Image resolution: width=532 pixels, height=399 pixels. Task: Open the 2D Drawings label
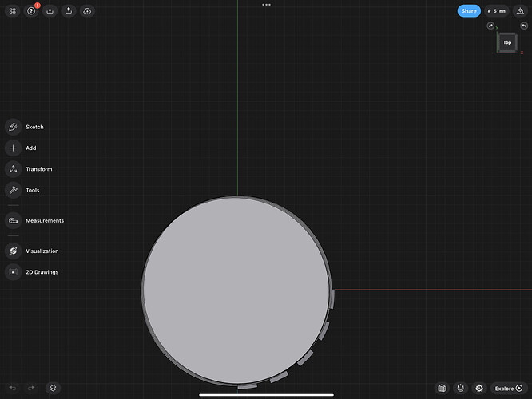pyautogui.click(x=42, y=272)
